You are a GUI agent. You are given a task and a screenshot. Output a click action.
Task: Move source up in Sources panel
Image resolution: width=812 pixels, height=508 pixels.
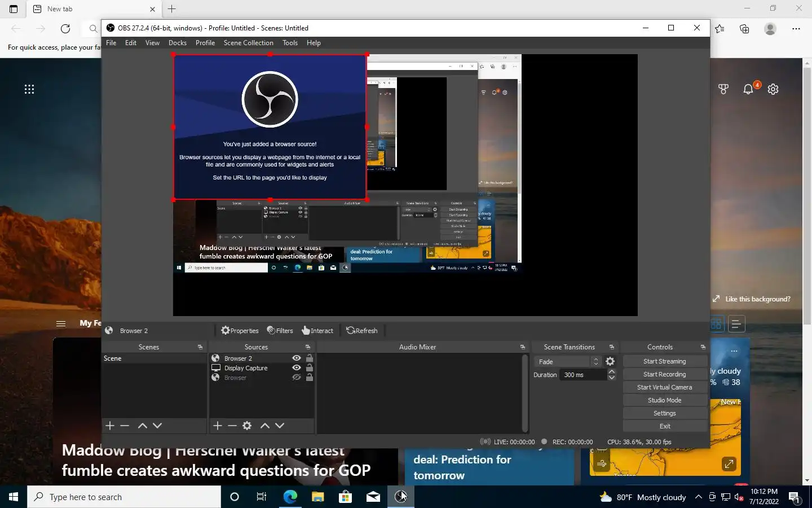click(x=265, y=426)
